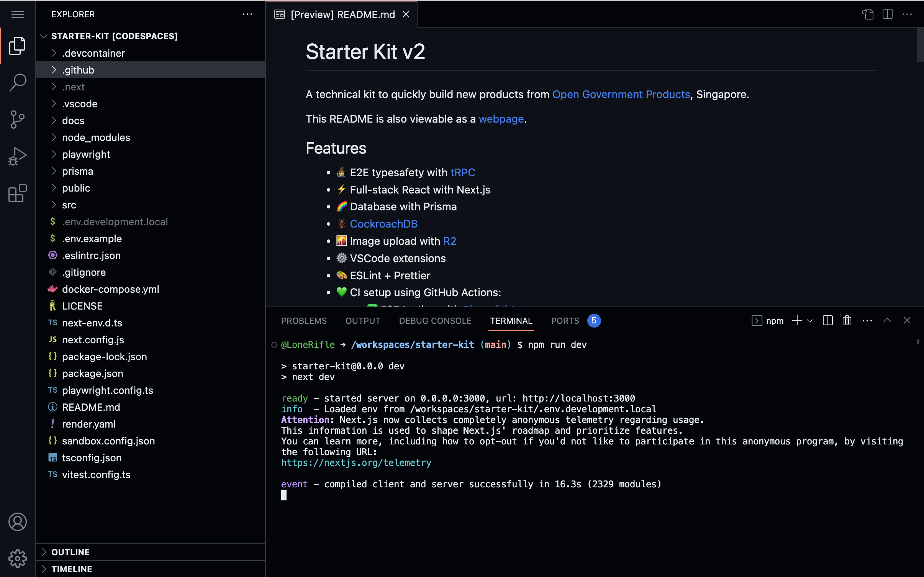Click the split editor icon in top bar
Screen dimensions: 924x577
(888, 14)
